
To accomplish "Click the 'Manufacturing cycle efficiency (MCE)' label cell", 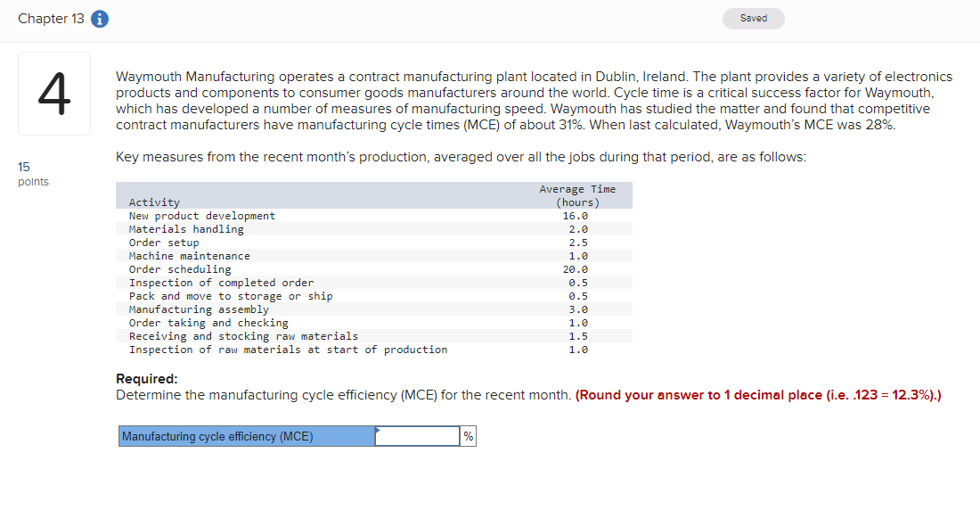I will coord(247,436).
